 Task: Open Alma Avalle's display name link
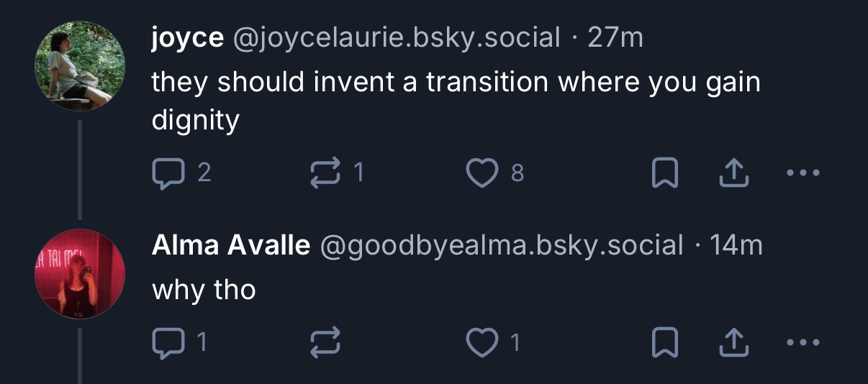pyautogui.click(x=231, y=246)
